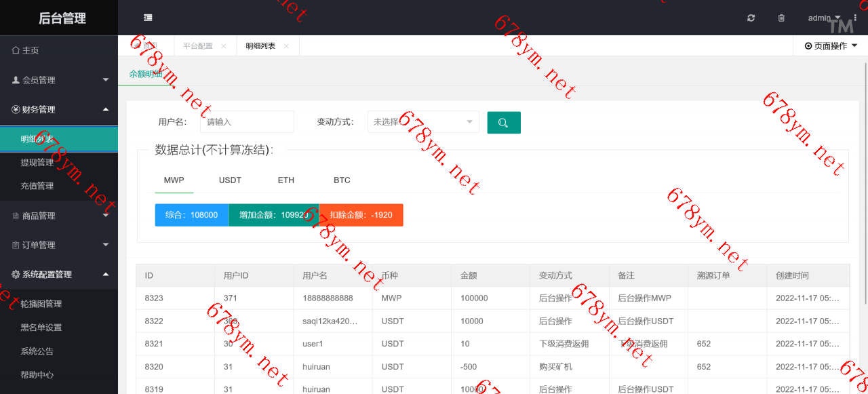Expand the 会员管理 menu
Viewport: 868px width, 394px height.
(59, 80)
